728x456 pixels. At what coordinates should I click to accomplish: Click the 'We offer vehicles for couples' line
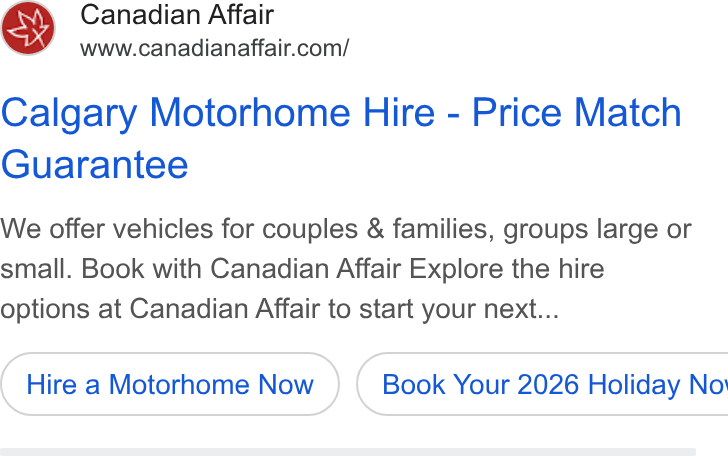pos(346,229)
